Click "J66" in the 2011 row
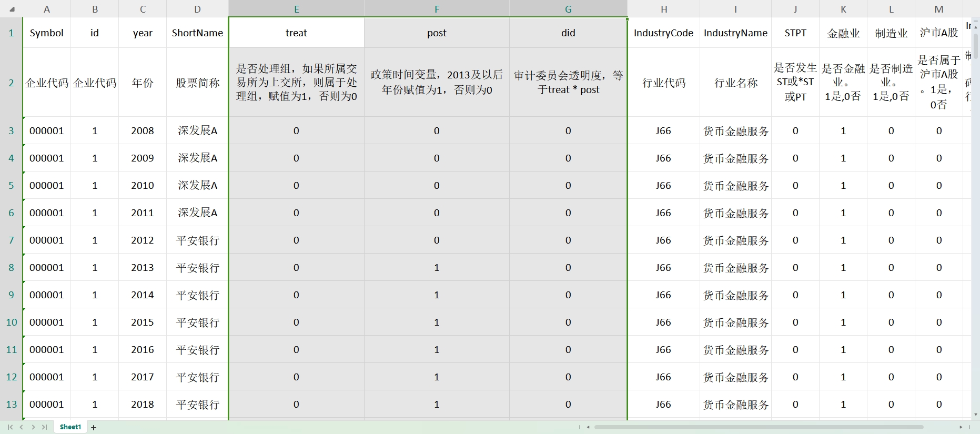Image resolution: width=980 pixels, height=434 pixels. [664, 213]
